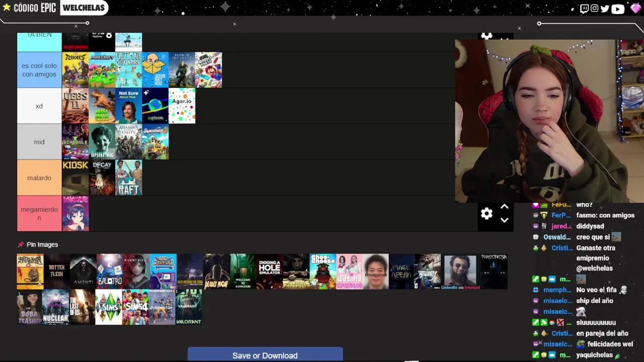This screenshot has height=362, width=644.
Task: Open settings gear for megamierdon row
Action: (487, 214)
